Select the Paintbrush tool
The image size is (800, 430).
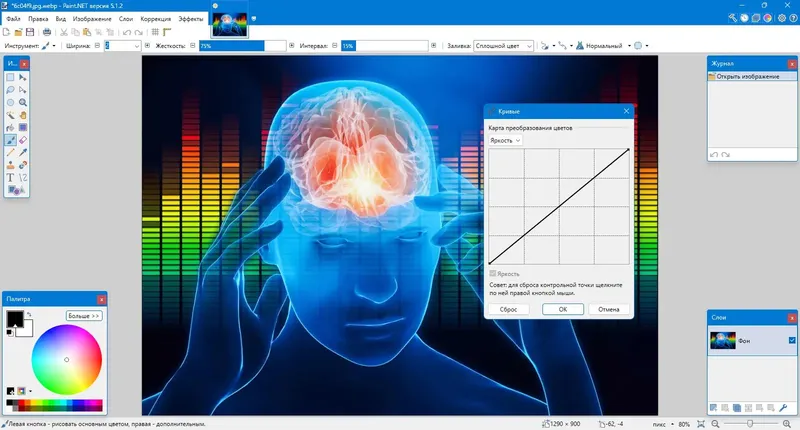click(10, 140)
